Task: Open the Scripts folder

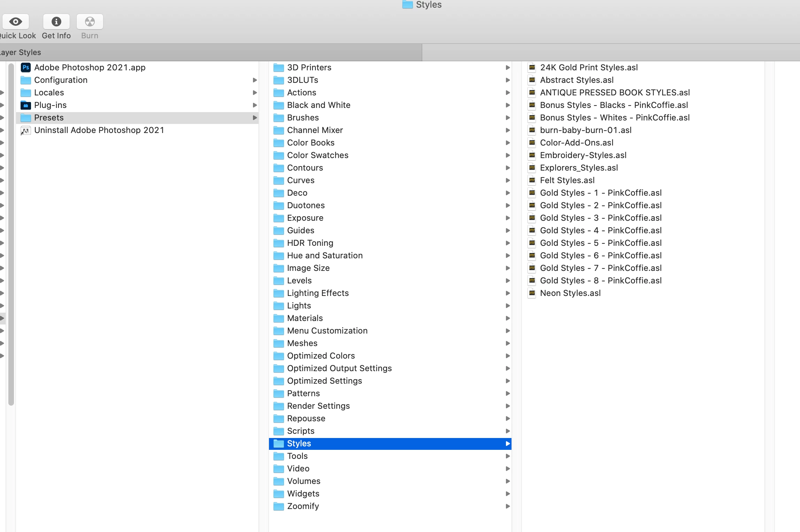Action: point(300,431)
